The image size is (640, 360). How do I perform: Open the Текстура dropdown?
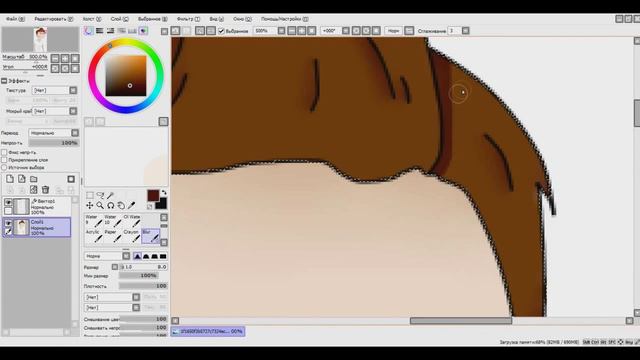[55, 90]
